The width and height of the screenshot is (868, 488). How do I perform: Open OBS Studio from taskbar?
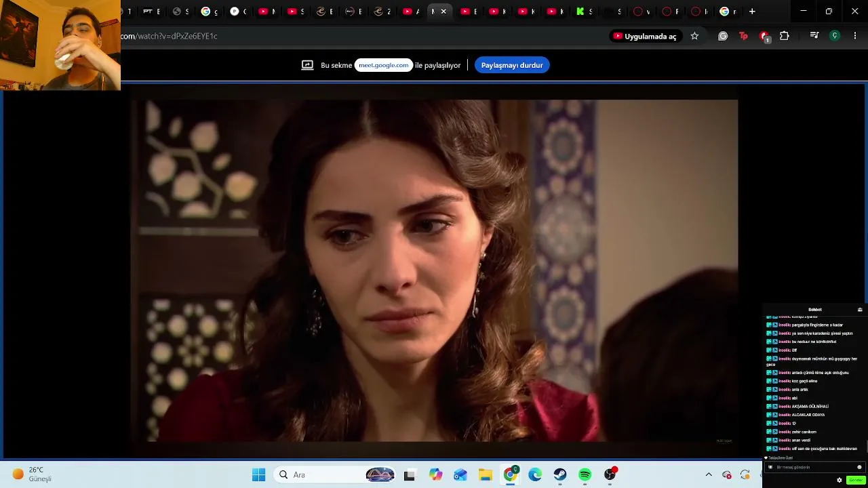point(610,475)
